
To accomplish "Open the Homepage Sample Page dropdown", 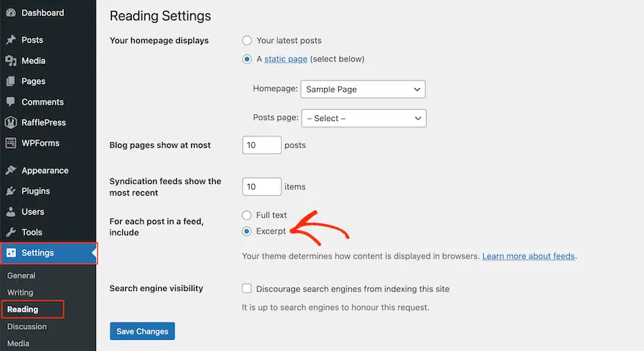I will click(363, 89).
